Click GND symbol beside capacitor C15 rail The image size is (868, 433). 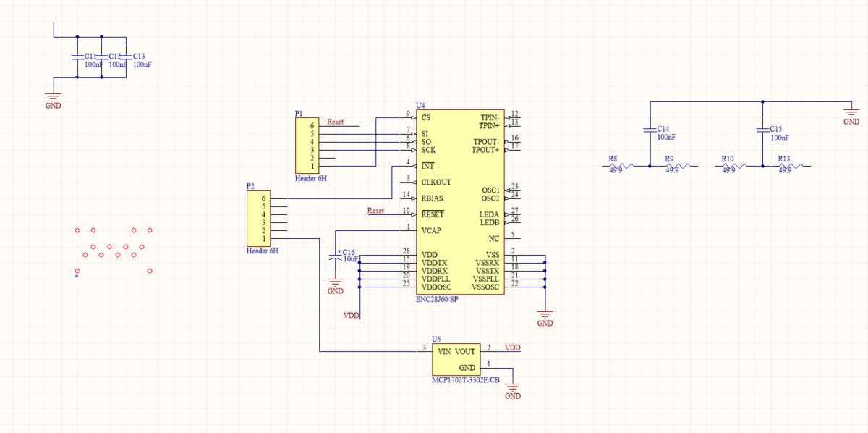click(851, 113)
